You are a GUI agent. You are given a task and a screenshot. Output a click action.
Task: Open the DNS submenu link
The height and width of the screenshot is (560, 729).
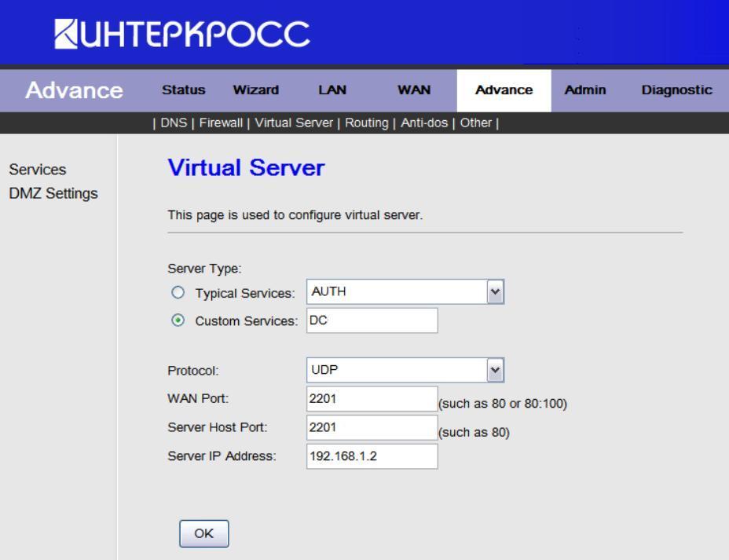(174, 123)
